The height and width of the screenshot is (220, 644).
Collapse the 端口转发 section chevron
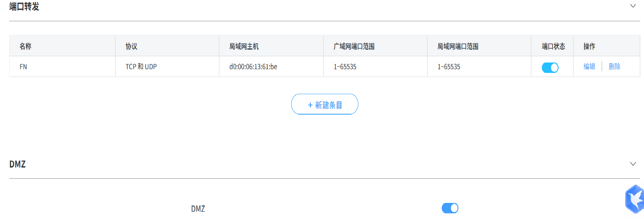coord(633,6)
